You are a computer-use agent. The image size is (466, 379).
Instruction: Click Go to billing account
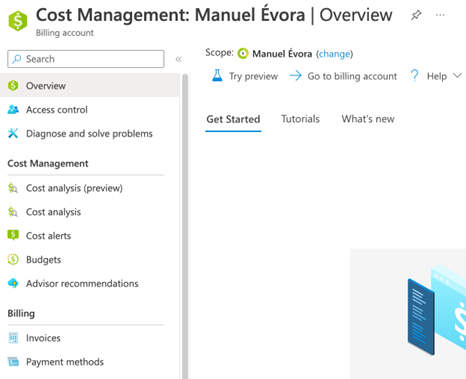click(343, 76)
